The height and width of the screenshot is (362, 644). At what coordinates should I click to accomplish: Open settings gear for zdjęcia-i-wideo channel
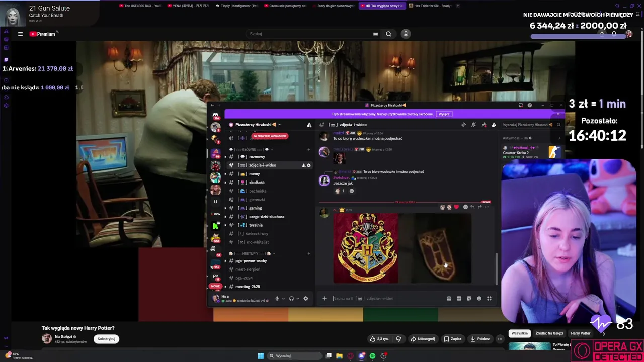click(309, 165)
